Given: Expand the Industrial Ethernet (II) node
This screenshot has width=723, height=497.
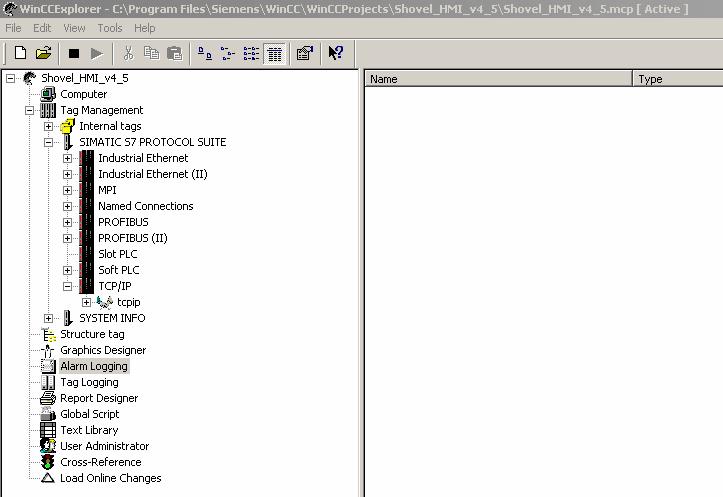Looking at the screenshot, I should click(x=67, y=174).
